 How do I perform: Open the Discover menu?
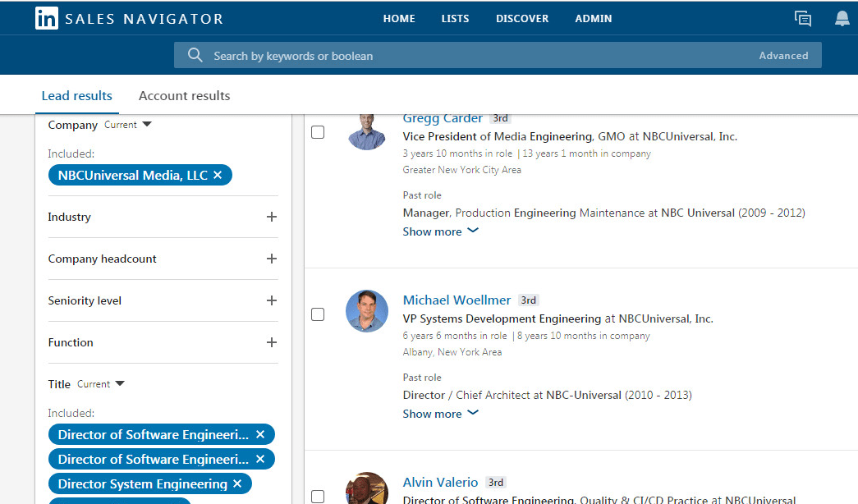click(521, 18)
